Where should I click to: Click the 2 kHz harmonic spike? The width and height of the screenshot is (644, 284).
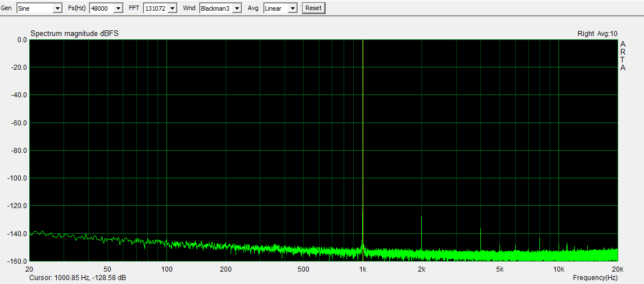pyautogui.click(x=421, y=231)
